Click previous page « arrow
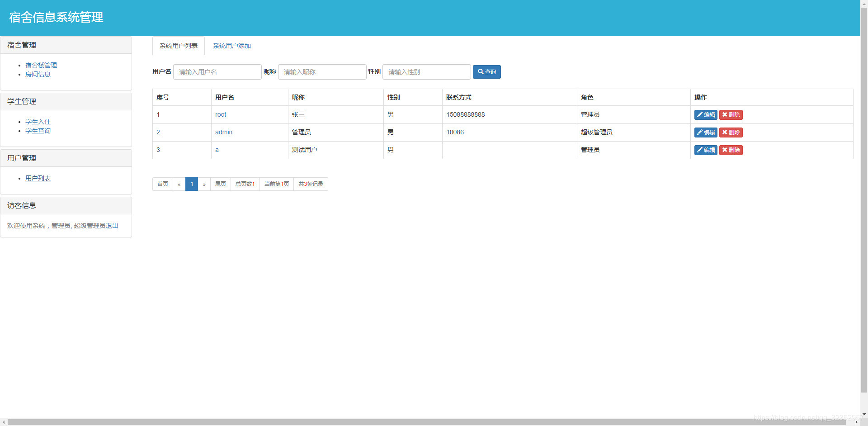This screenshot has height=426, width=868. pos(179,184)
